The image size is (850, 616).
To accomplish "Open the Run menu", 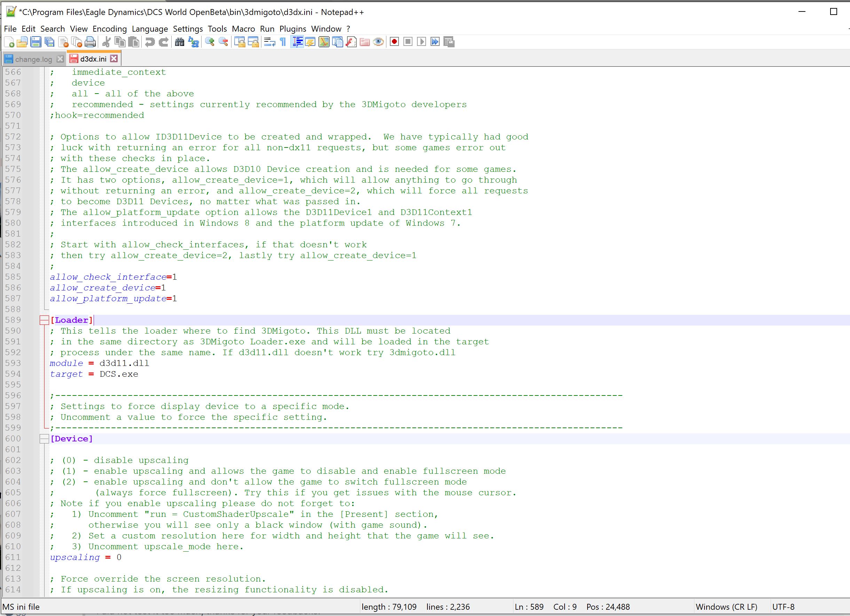I will 267,29.
